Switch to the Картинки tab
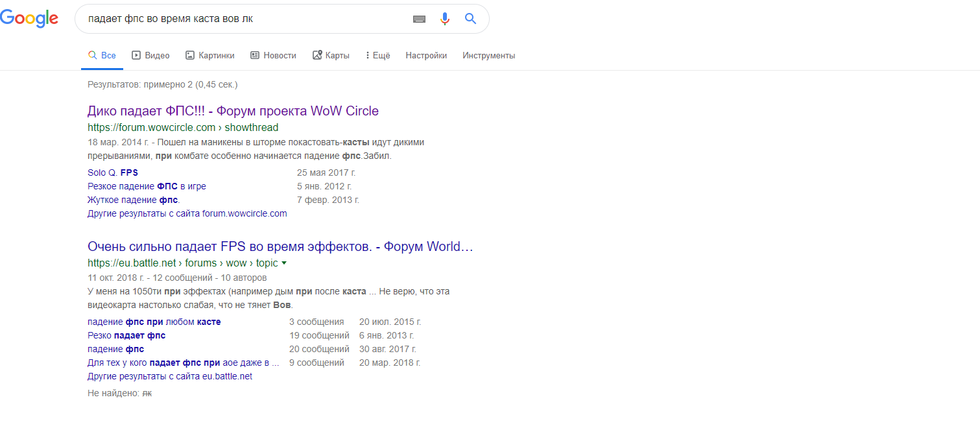 point(209,56)
